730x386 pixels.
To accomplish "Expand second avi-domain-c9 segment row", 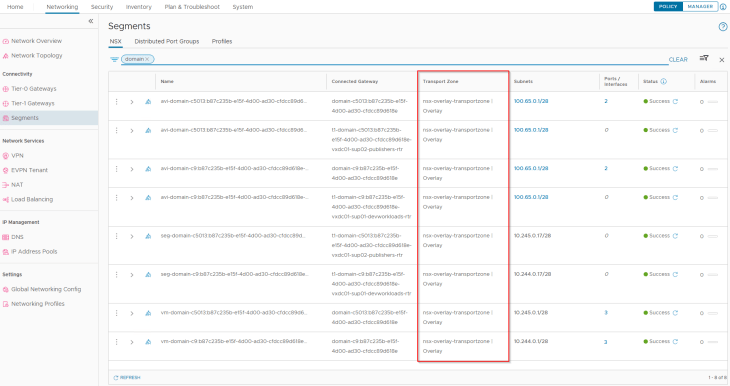I will (x=132, y=198).
